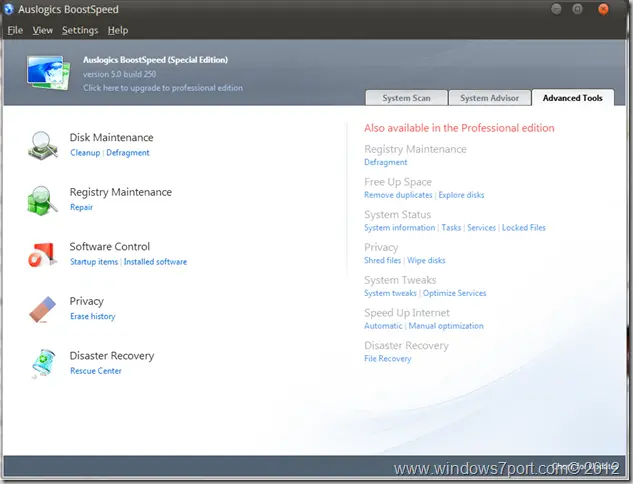This screenshot has width=633, height=484.
Task: Click File Recovery link
Action: [x=388, y=358]
